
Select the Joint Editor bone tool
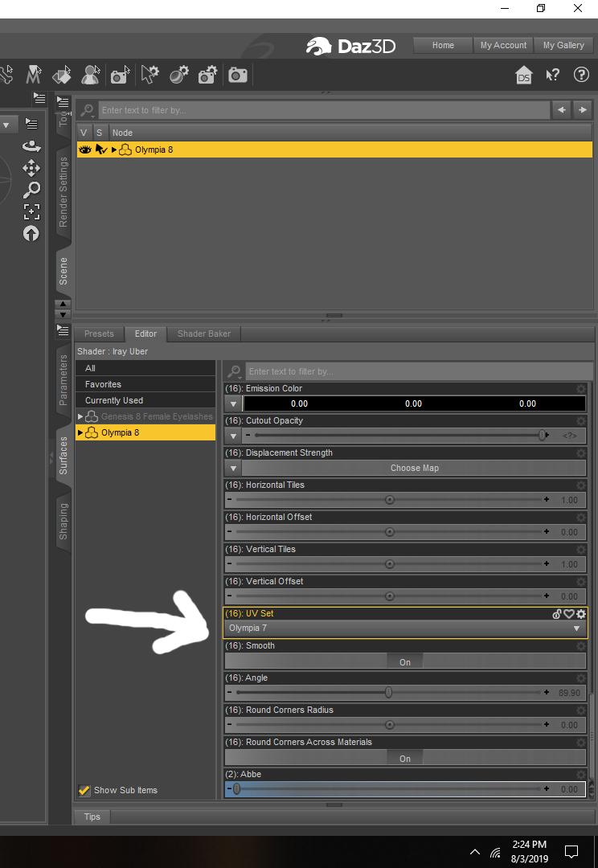[6, 75]
